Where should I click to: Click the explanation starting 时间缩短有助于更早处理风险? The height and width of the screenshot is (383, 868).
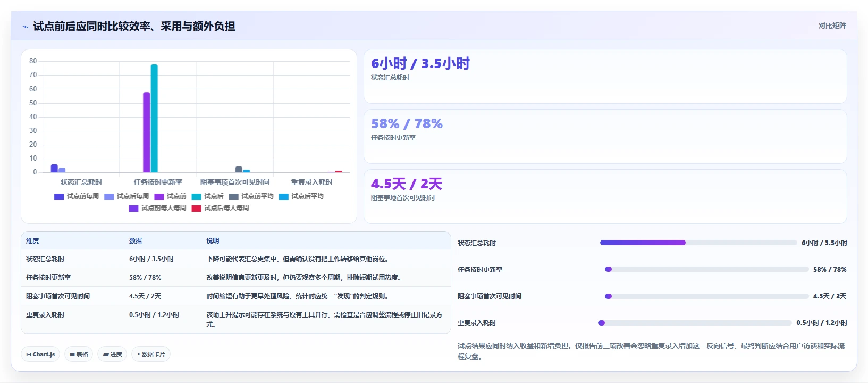[x=298, y=296]
